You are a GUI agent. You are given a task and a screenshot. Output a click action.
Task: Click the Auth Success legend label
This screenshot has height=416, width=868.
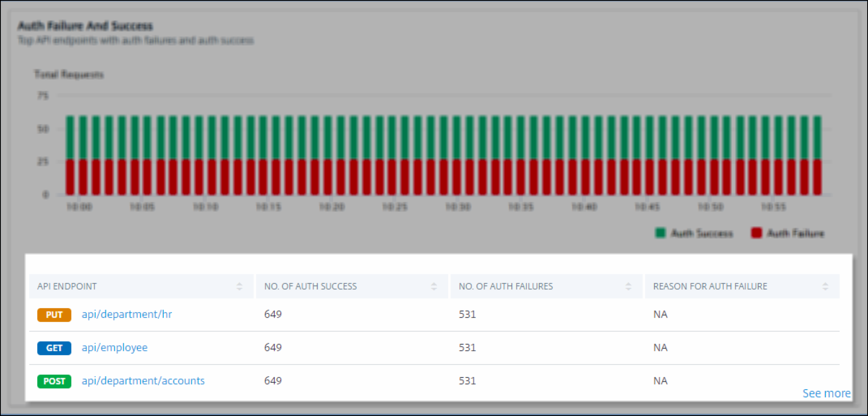(702, 233)
